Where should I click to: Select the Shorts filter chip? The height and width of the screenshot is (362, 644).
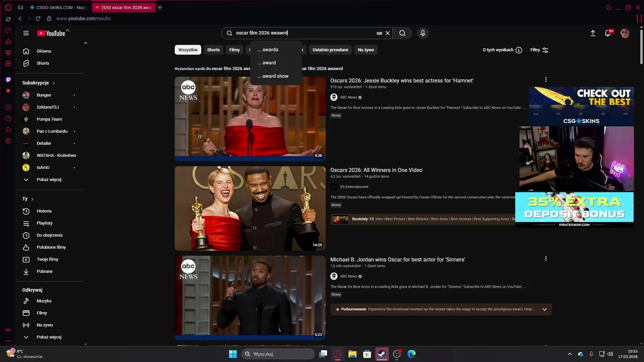click(x=213, y=50)
